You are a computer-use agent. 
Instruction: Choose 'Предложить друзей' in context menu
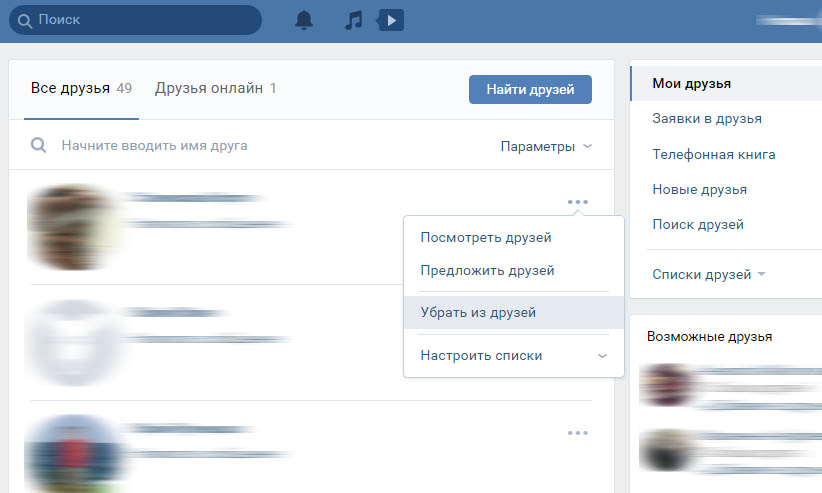point(514,271)
